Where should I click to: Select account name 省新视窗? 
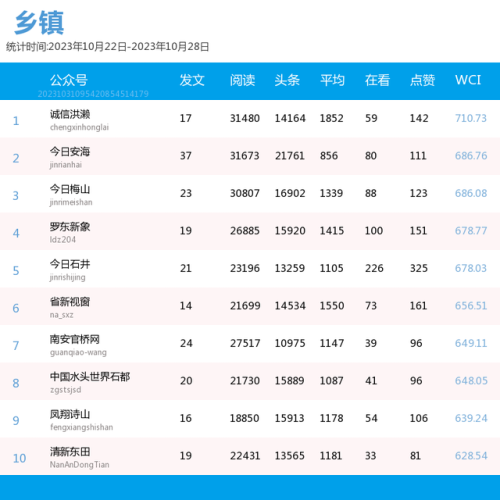click(x=70, y=302)
